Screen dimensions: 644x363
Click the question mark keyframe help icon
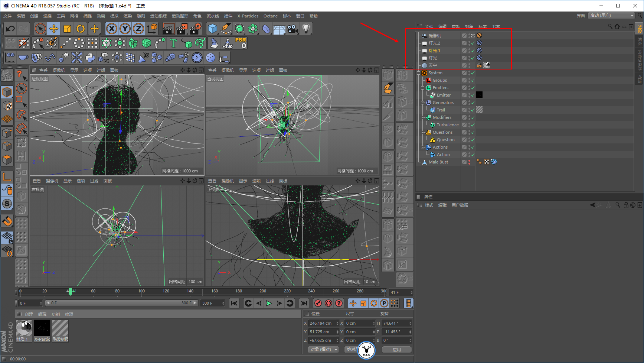tap(339, 303)
